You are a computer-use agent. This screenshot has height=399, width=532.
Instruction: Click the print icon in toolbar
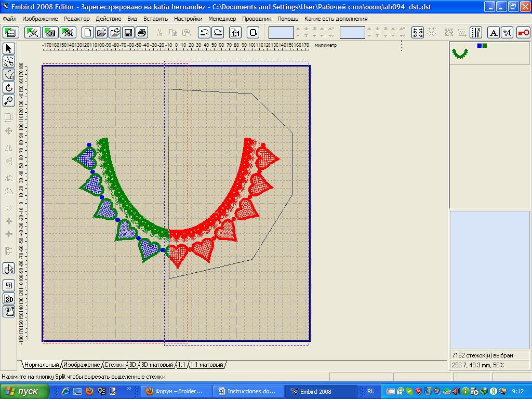coord(141,33)
